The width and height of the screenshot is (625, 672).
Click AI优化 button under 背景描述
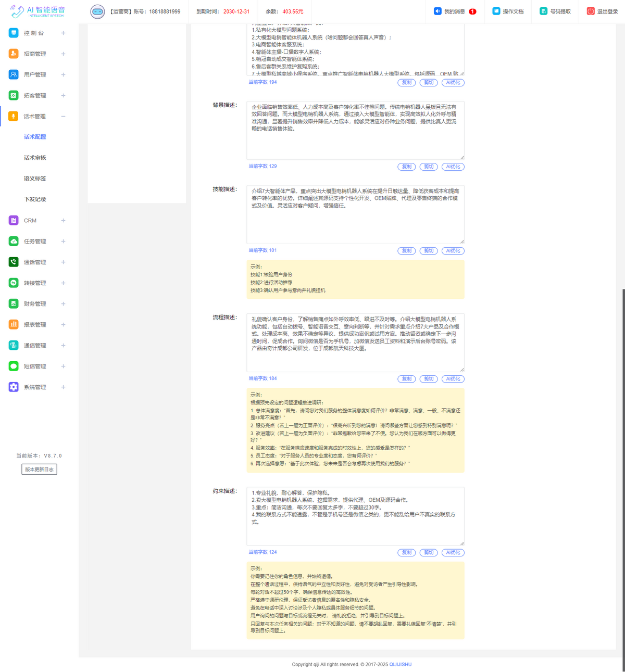453,167
